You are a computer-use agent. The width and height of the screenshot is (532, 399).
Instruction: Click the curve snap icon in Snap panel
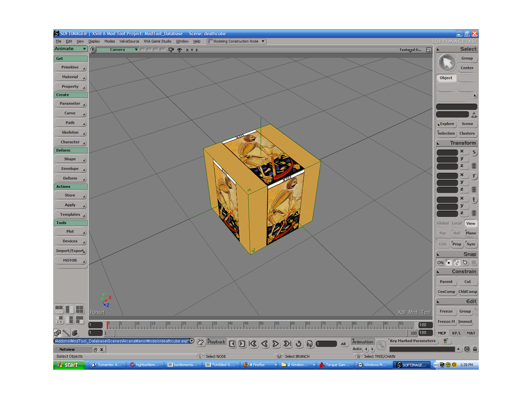tap(457, 263)
